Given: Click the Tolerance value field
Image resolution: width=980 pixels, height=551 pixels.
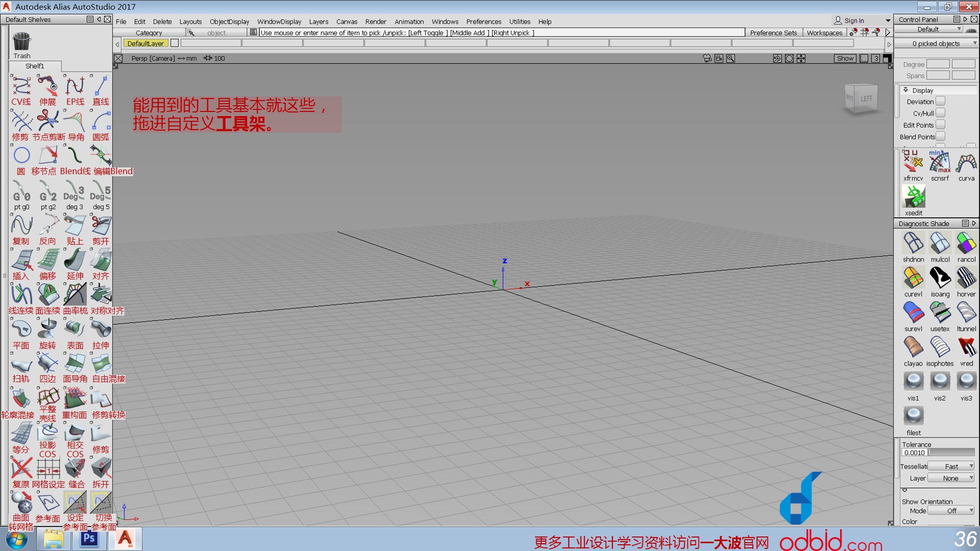Looking at the screenshot, I should point(914,453).
